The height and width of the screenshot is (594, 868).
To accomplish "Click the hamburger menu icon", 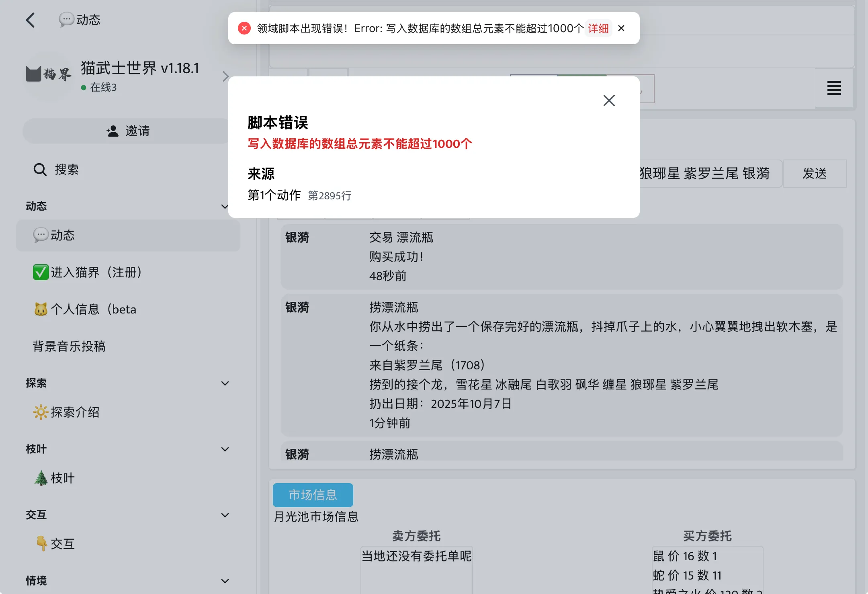I will pos(834,88).
